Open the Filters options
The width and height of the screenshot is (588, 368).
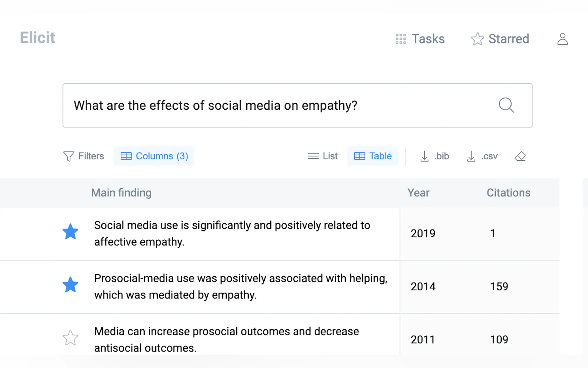click(84, 156)
